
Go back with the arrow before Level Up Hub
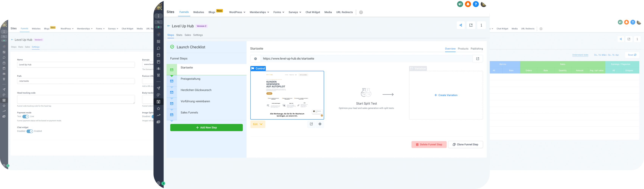point(169,26)
